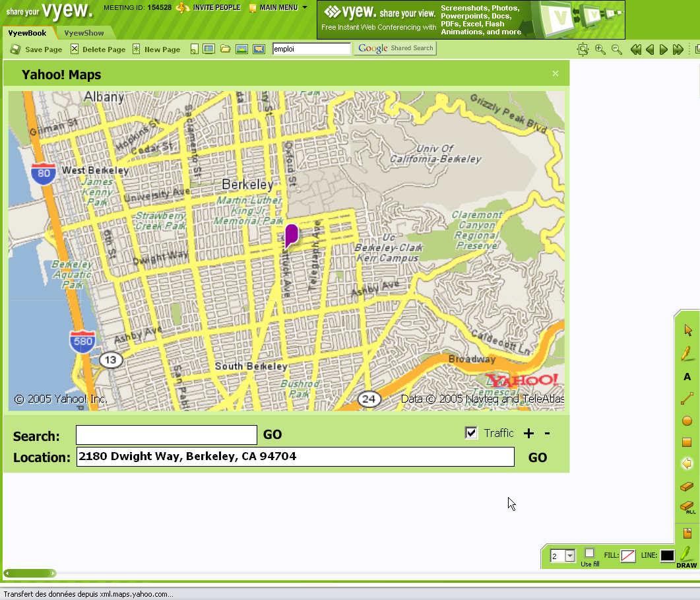Click the vyew web conferencing banner ad
The height and width of the screenshot is (600, 700).
pos(471,20)
